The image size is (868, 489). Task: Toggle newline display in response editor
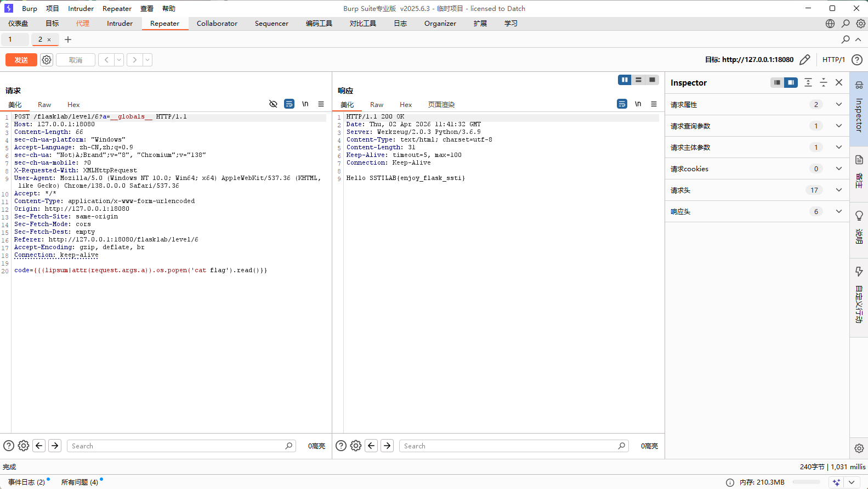638,104
